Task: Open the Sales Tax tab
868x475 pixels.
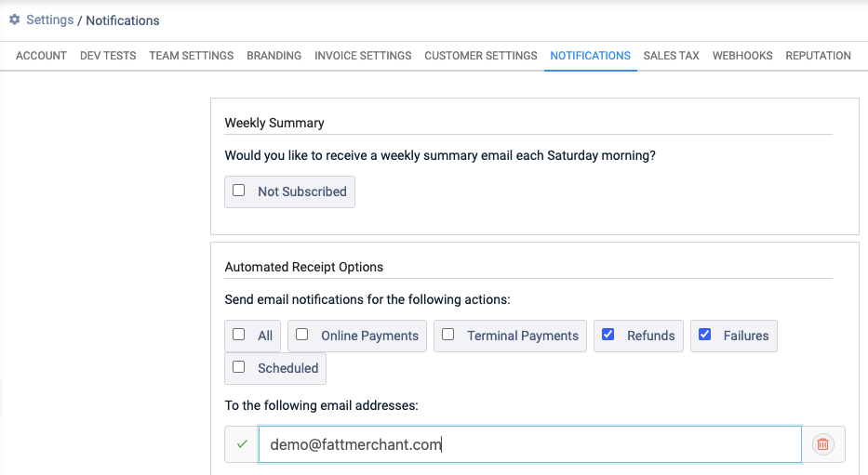Action: [x=671, y=56]
